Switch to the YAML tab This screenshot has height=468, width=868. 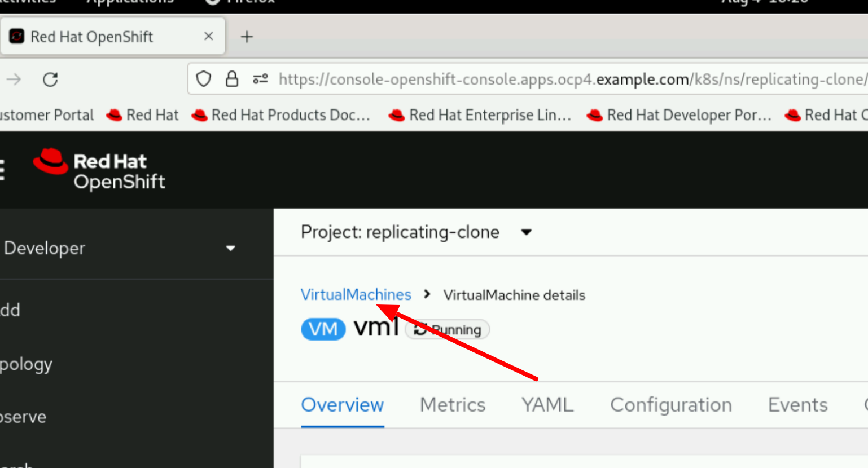(547, 405)
